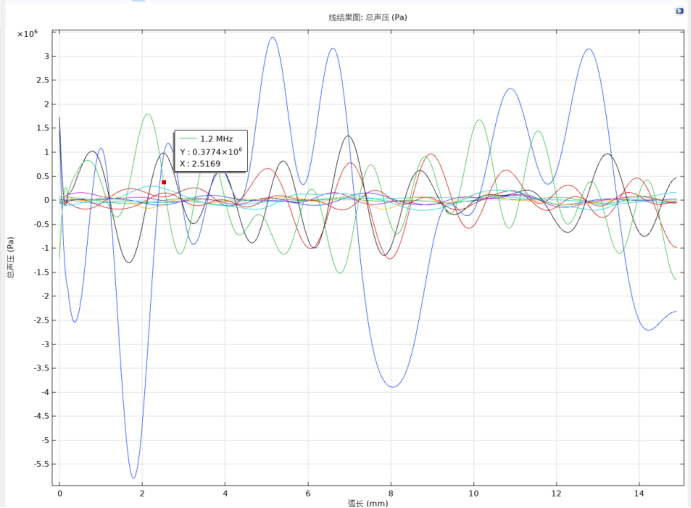Click the horizontal axis label '弧长 (mm)'

pos(368,503)
